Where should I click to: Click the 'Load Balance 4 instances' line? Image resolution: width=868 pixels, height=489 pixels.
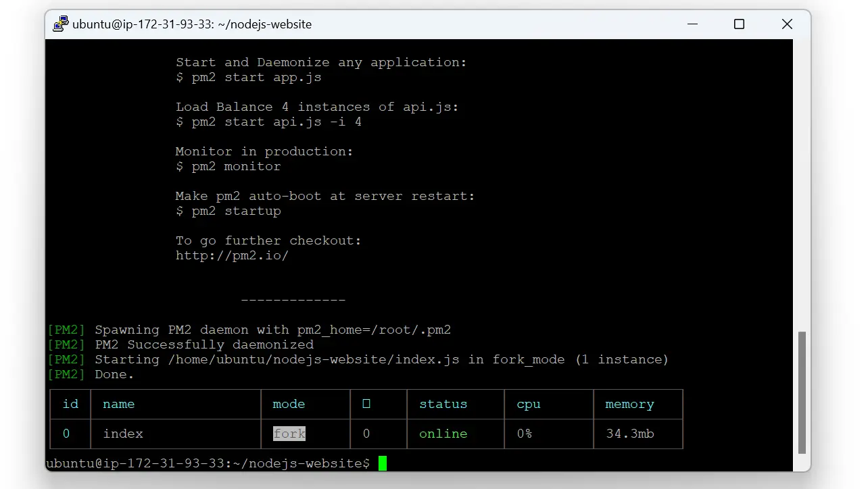tap(318, 107)
